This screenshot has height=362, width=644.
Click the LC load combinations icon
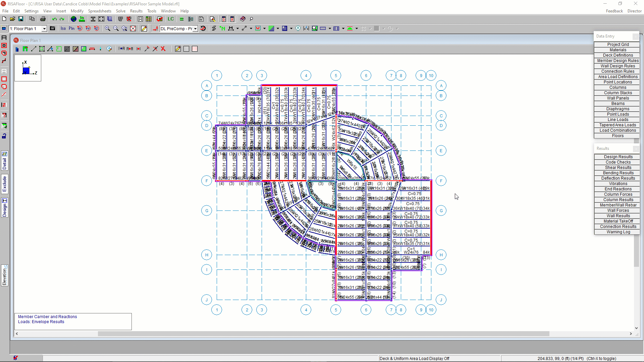pyautogui.click(x=171, y=19)
